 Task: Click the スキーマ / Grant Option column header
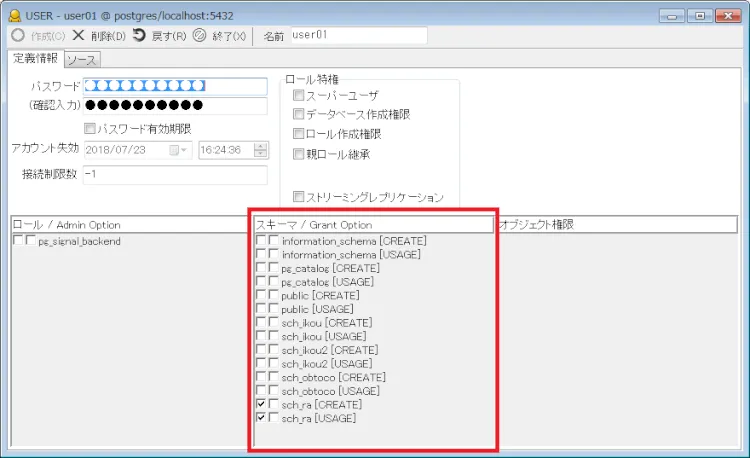click(x=373, y=225)
